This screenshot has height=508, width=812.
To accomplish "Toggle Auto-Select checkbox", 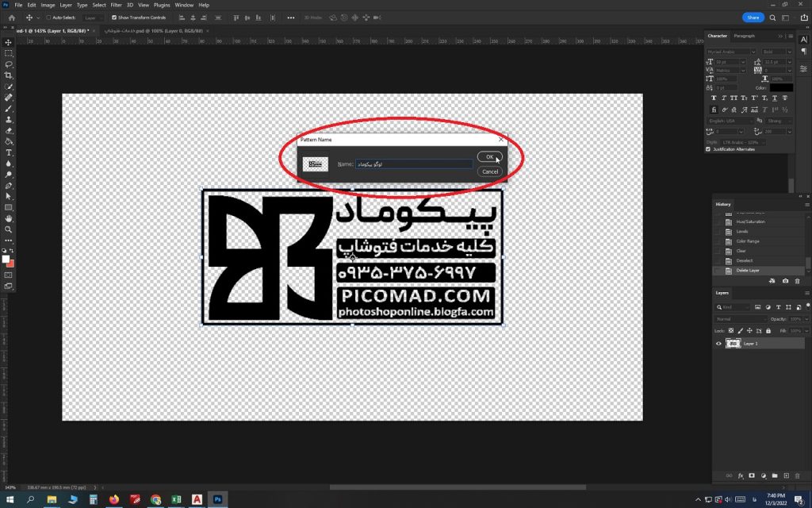I will pyautogui.click(x=48, y=17).
